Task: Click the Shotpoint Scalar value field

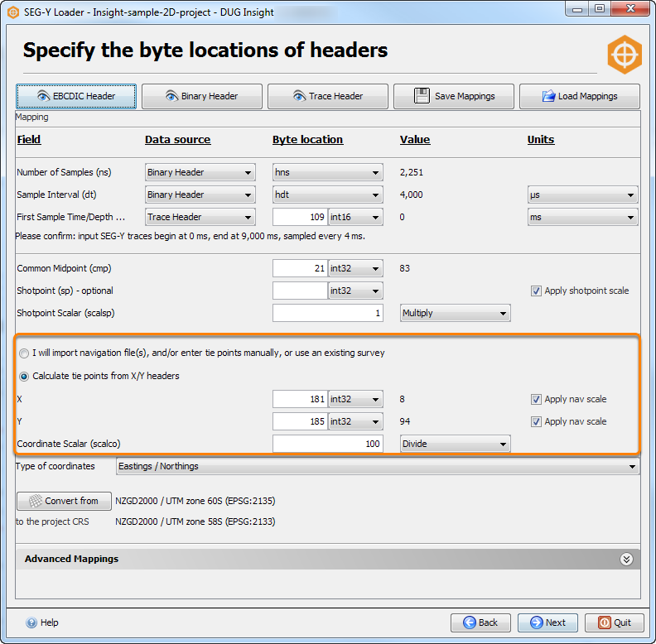Action: (x=328, y=313)
